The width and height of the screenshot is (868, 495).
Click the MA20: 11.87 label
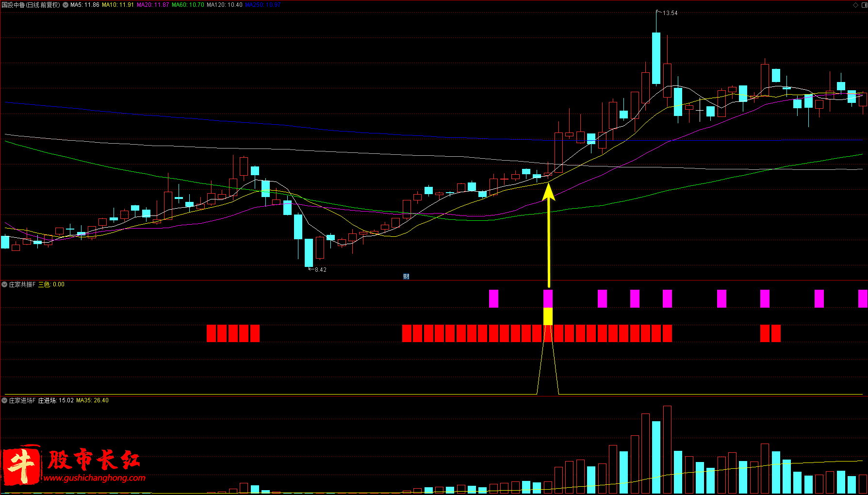point(153,5)
